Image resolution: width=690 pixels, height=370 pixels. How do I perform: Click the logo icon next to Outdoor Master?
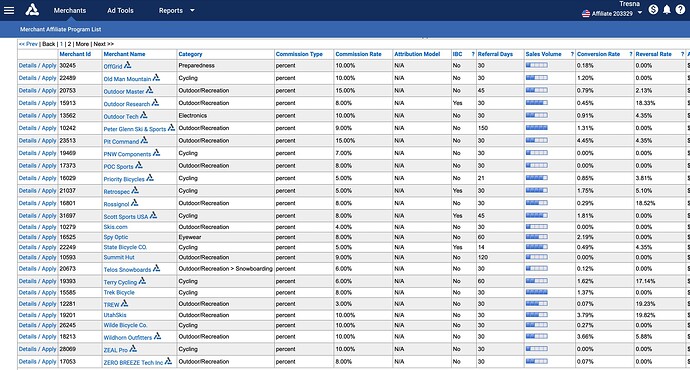point(150,90)
